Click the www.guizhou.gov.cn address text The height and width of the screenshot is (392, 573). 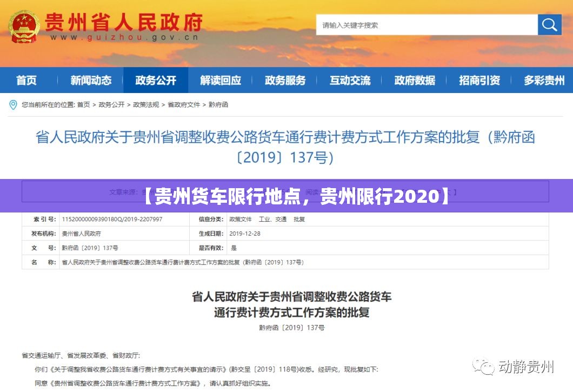pos(124,37)
